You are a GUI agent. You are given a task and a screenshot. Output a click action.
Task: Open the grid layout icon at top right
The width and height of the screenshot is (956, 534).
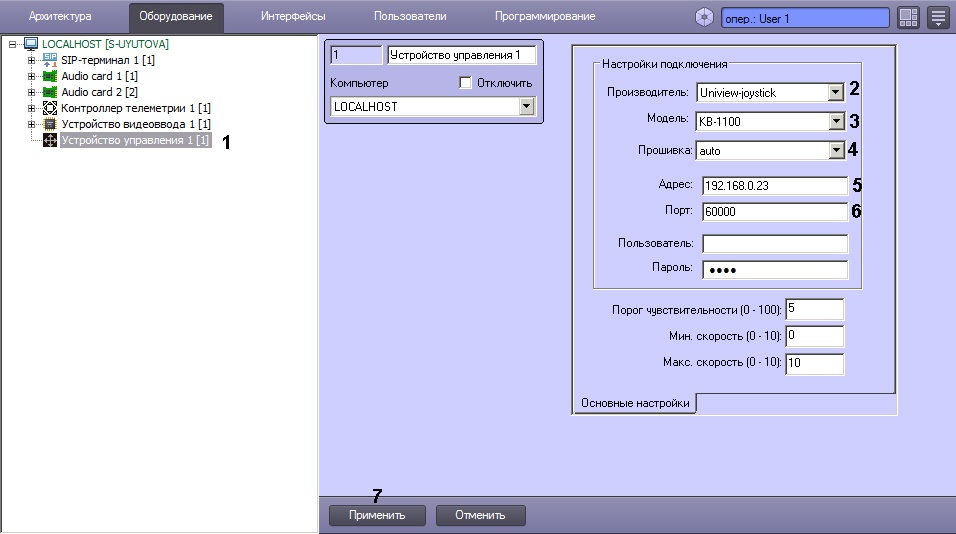pos(908,17)
